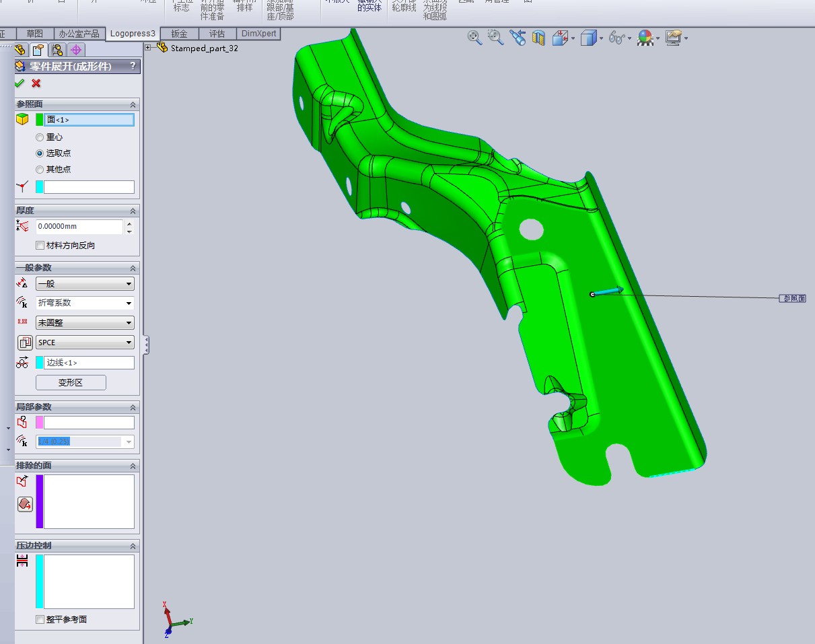Click the Previous View icon
815x644 pixels.
coord(517,38)
